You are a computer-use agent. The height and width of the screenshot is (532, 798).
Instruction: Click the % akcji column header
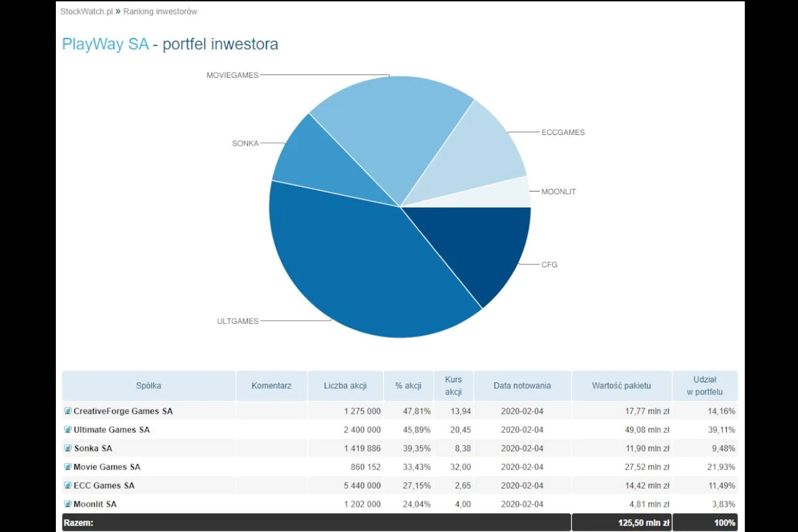408,386
